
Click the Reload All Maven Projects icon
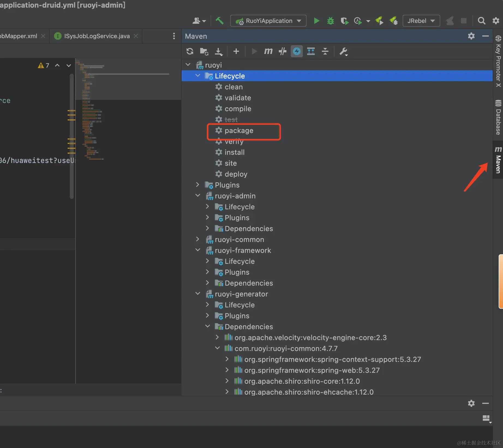click(x=190, y=51)
